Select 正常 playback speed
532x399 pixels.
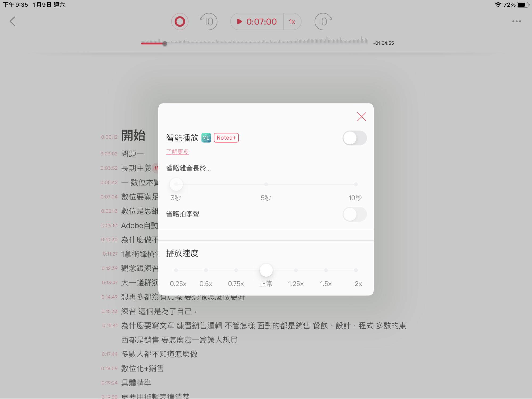[x=266, y=270]
